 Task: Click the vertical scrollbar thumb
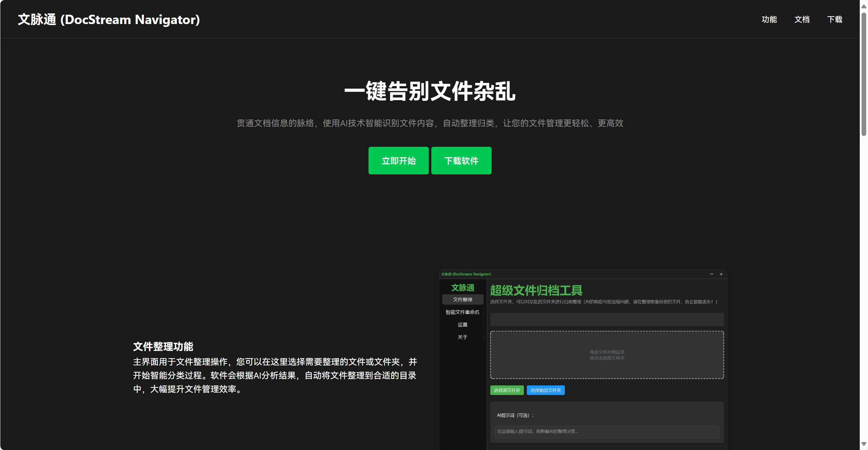coord(864,74)
